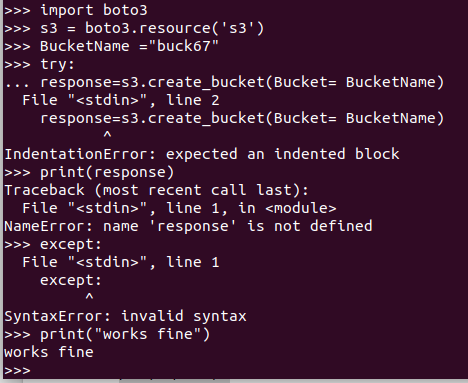Click the caret under the echoed 'except:'
The image size is (468, 383).
(x=89, y=297)
